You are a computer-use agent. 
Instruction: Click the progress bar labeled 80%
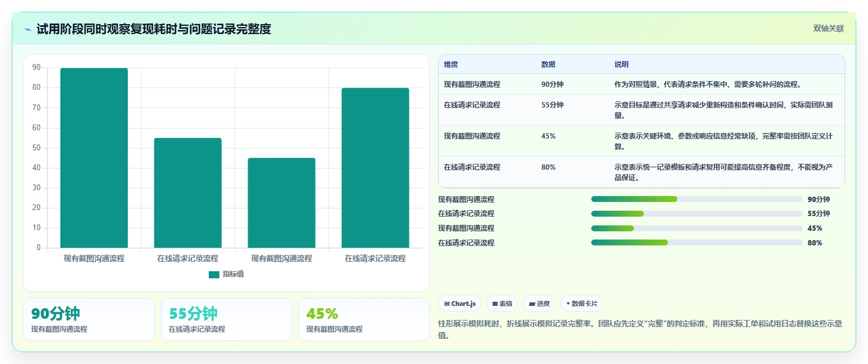click(697, 242)
